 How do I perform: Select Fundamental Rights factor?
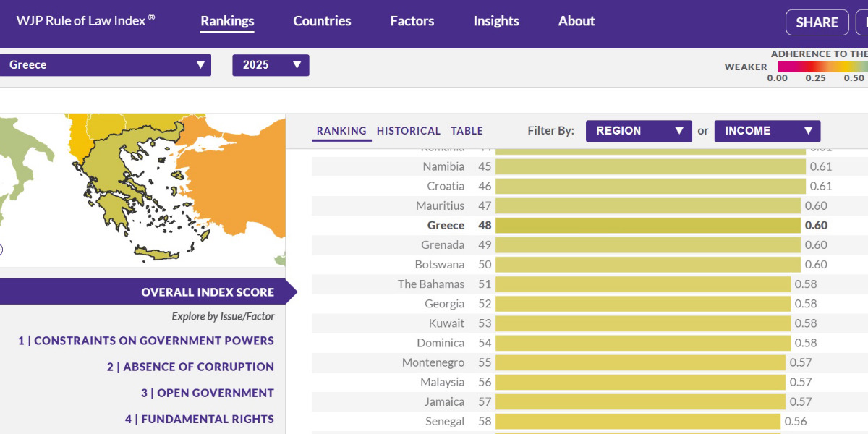pos(199,419)
